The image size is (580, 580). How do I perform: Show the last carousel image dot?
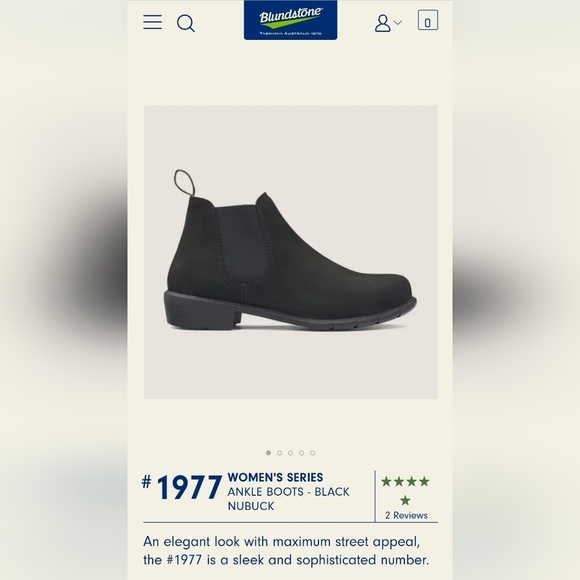tap(313, 453)
